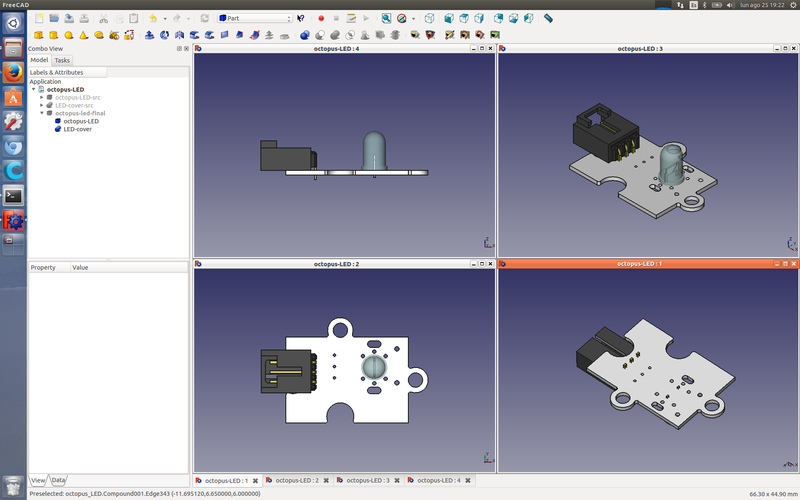The width and height of the screenshot is (800, 500).
Task: Click the red macro record button
Action: click(x=321, y=18)
